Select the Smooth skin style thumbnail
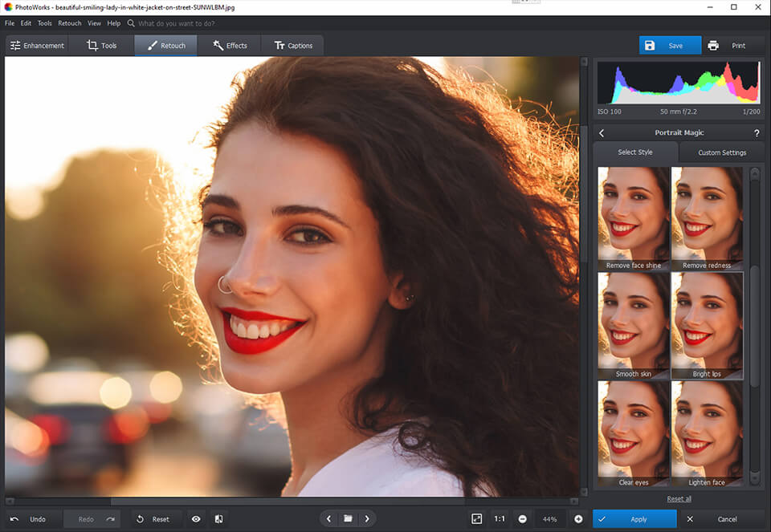The width and height of the screenshot is (771, 532). (633, 325)
